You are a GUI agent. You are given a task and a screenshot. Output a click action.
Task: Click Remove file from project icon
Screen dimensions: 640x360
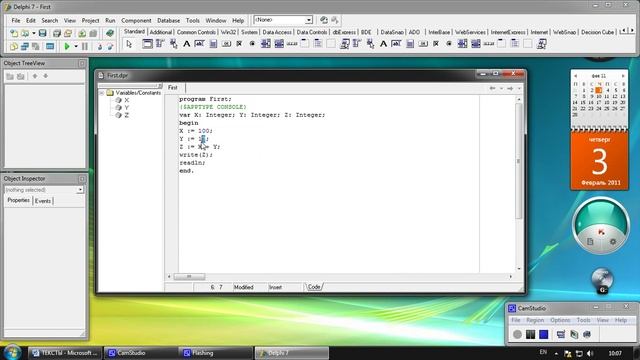tap(93, 33)
